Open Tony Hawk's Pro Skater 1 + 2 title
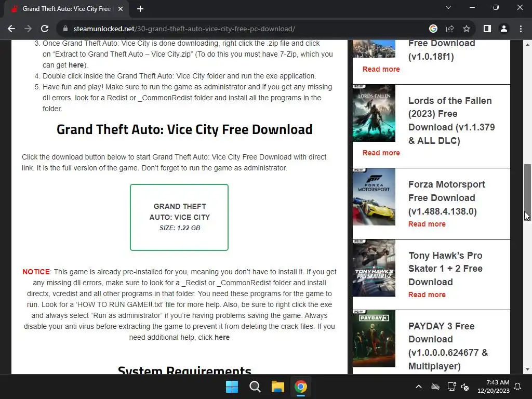 click(445, 269)
